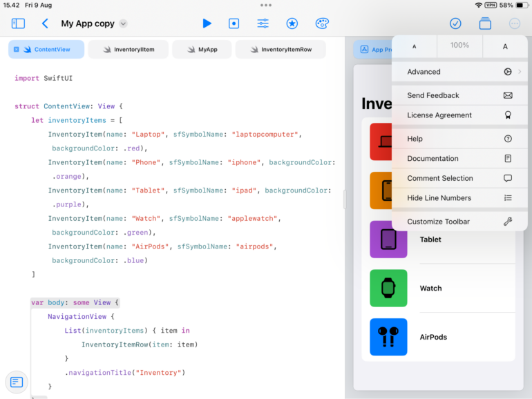Tap the Wi-Fi icon in status bar
This screenshot has height=399, width=532.
coord(478,5)
